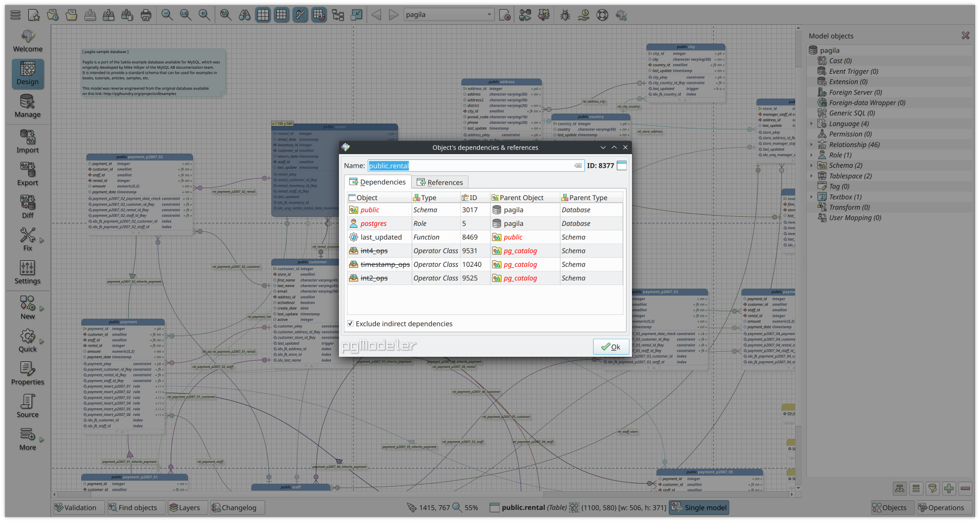Image resolution: width=980 pixels, height=522 pixels.
Task: Open a model file with folder icon
Action: tap(71, 15)
